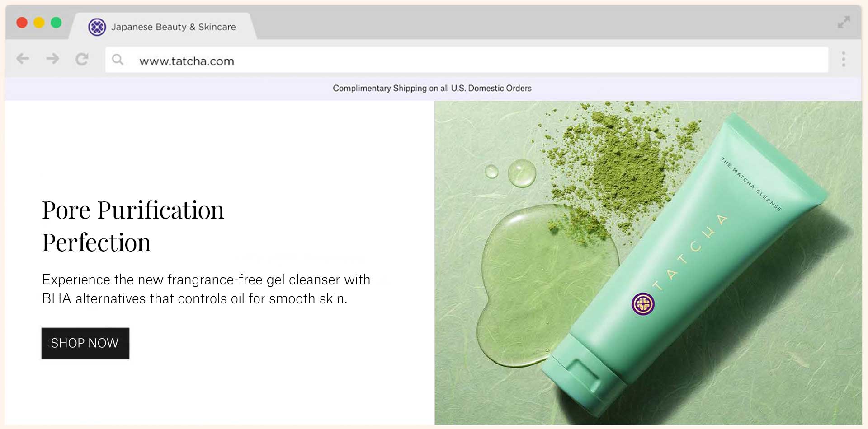Click the purple Tatcha emblem on tube
The height and width of the screenshot is (429, 868).
coord(643,303)
